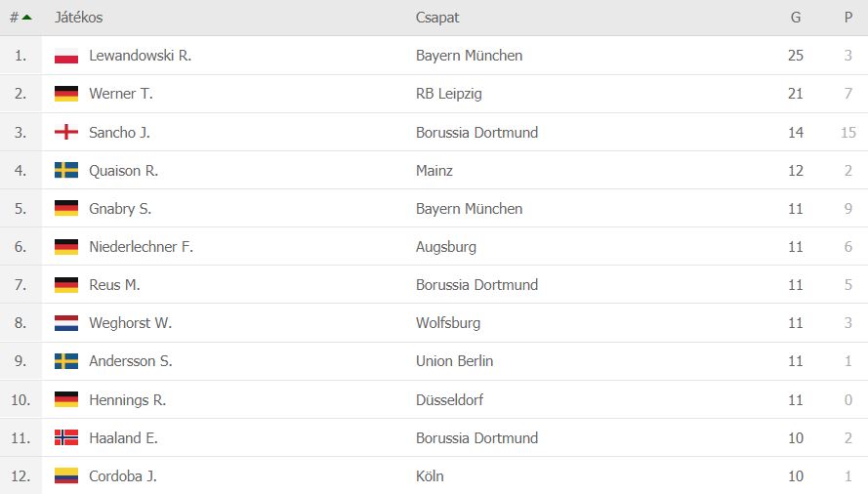Sort by rank using the green arrow
This screenshot has width=868, height=494.
point(26,18)
